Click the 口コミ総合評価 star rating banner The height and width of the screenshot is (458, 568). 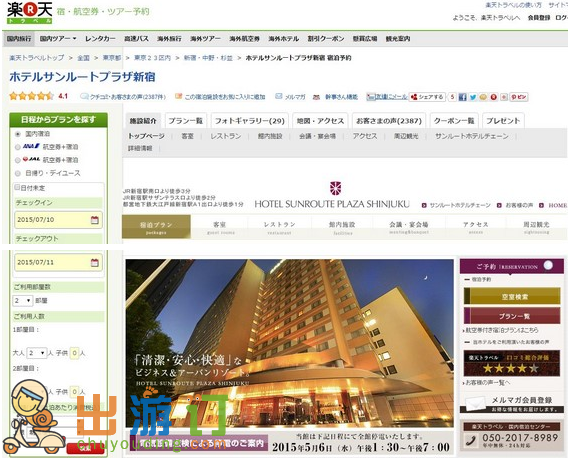(512, 363)
